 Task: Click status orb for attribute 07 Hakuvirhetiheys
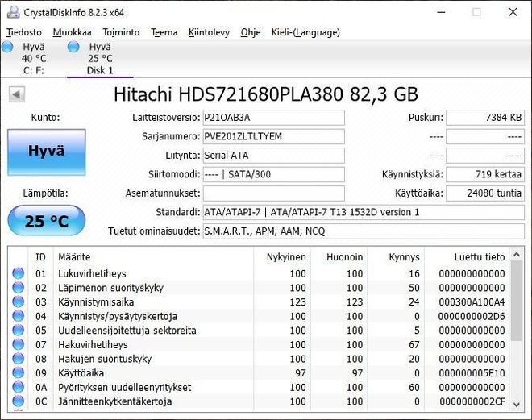tap(19, 344)
